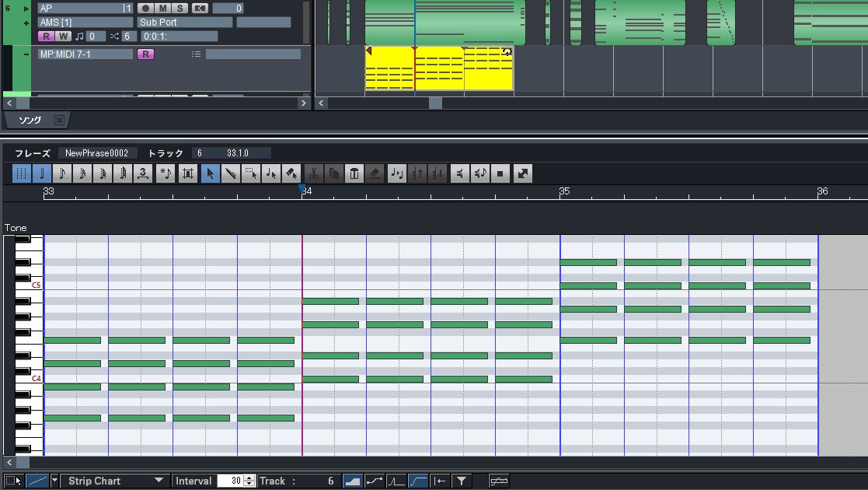Click the stop playback square icon
Screen dimensions: 868x490
[x=500, y=173]
